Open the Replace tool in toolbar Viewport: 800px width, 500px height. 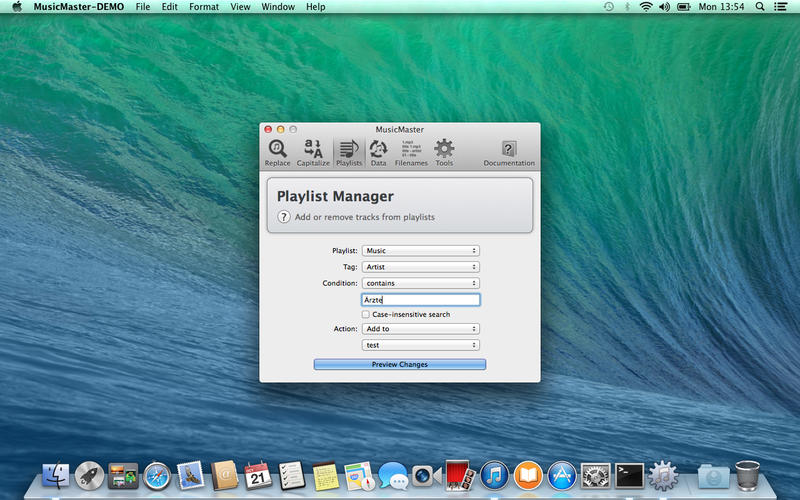pos(277,153)
